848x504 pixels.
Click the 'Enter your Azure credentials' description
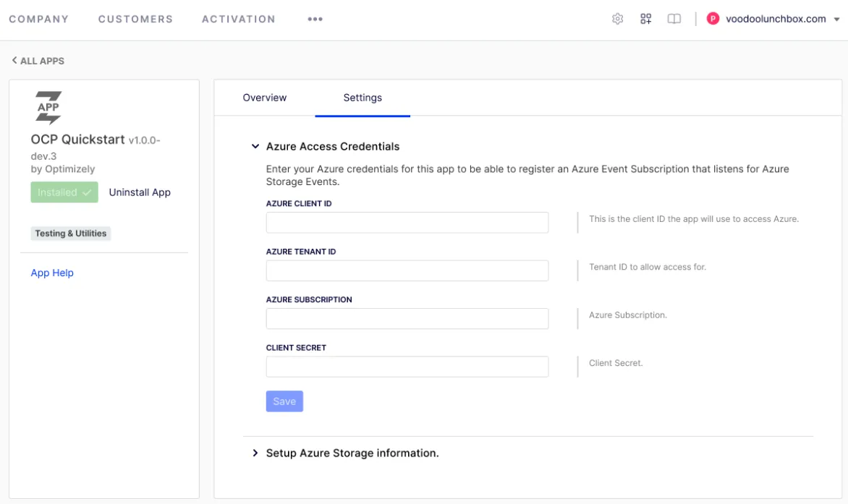(x=527, y=176)
